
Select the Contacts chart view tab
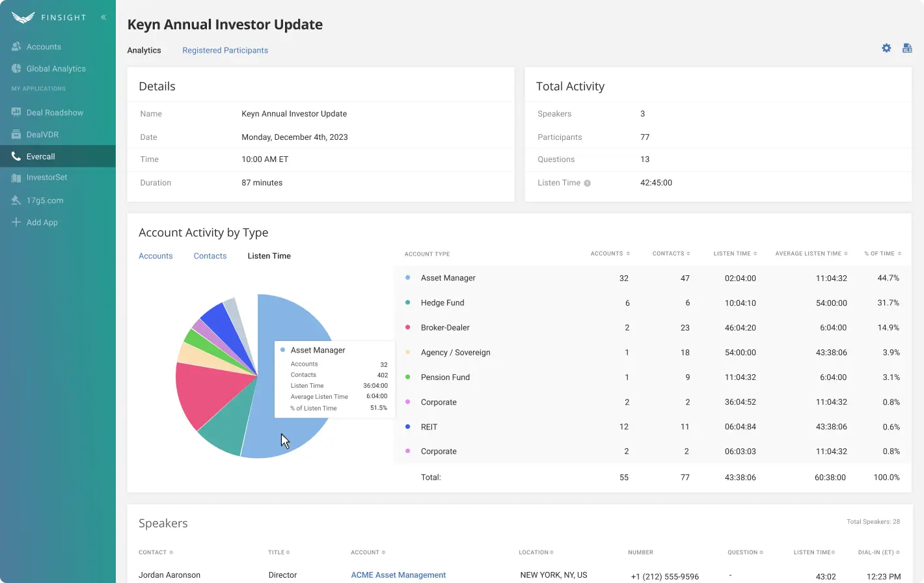tap(210, 256)
